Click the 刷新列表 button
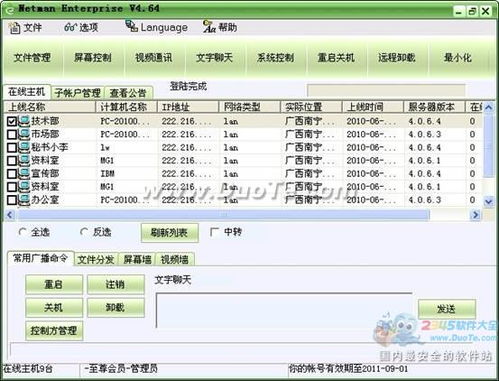499x381 pixels. (x=169, y=232)
